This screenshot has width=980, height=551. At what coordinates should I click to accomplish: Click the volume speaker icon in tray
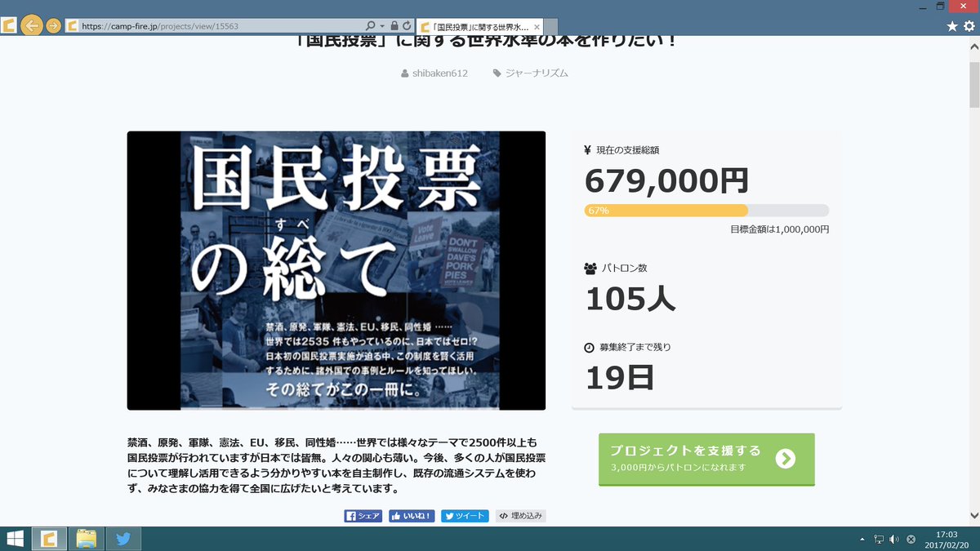[x=894, y=540]
